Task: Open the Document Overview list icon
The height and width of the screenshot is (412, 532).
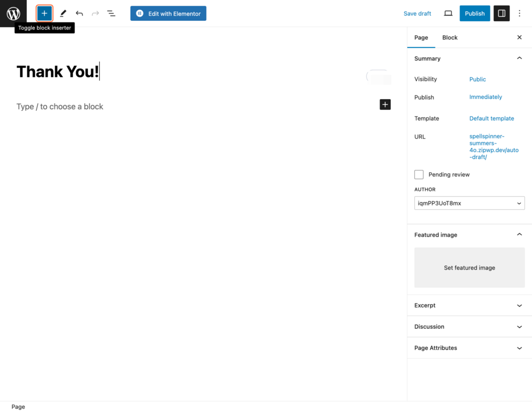Action: click(111, 13)
